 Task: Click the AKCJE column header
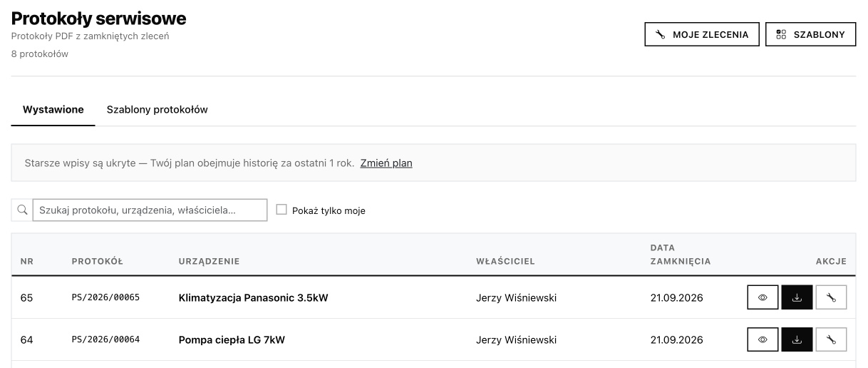pyautogui.click(x=831, y=262)
